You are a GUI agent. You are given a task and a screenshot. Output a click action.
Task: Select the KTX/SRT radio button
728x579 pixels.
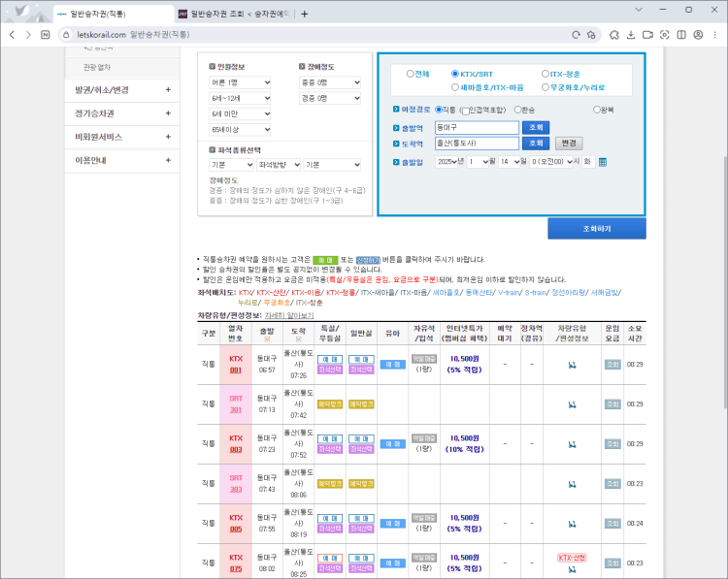click(455, 74)
